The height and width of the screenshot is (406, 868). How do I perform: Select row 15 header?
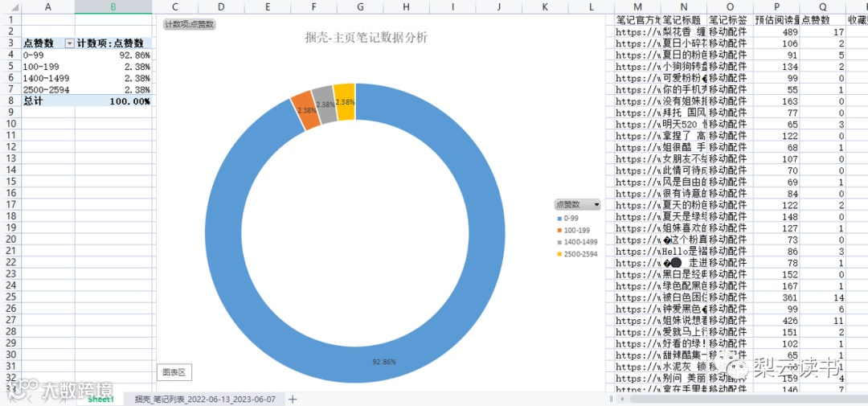(10, 182)
